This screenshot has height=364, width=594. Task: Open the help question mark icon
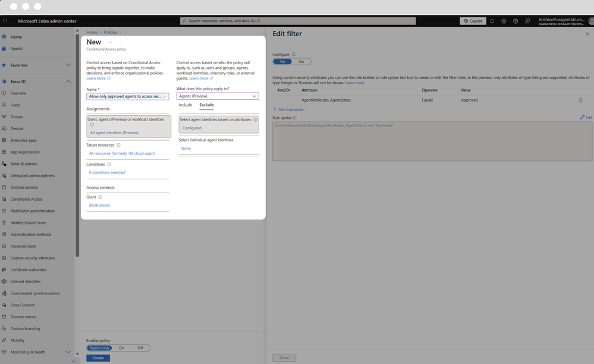515,21
